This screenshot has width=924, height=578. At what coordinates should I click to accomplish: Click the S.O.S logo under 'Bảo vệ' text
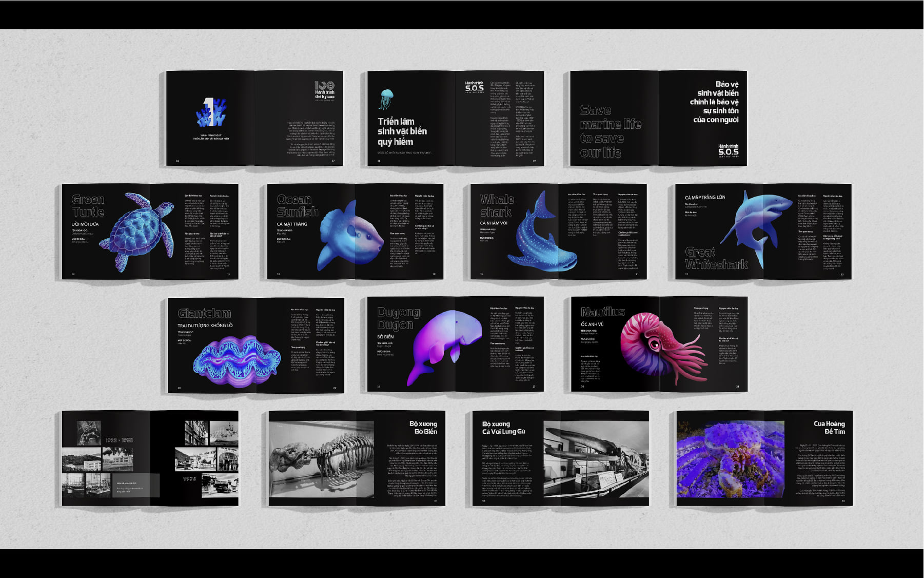[x=728, y=150]
